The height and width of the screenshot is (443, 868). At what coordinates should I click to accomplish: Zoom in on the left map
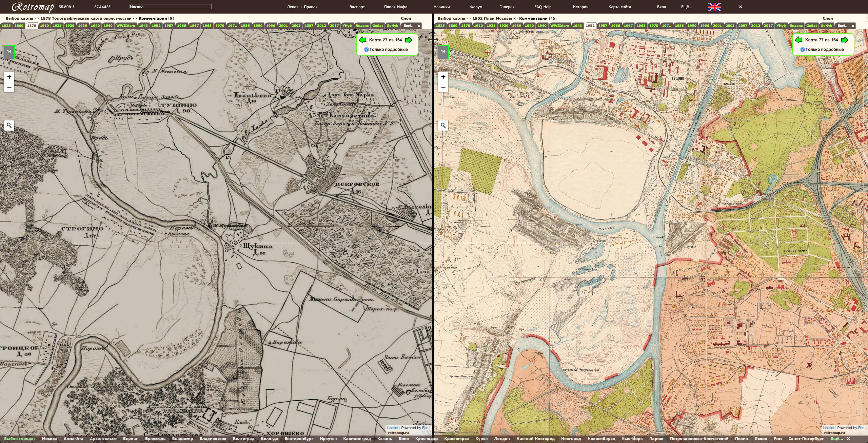click(x=9, y=77)
